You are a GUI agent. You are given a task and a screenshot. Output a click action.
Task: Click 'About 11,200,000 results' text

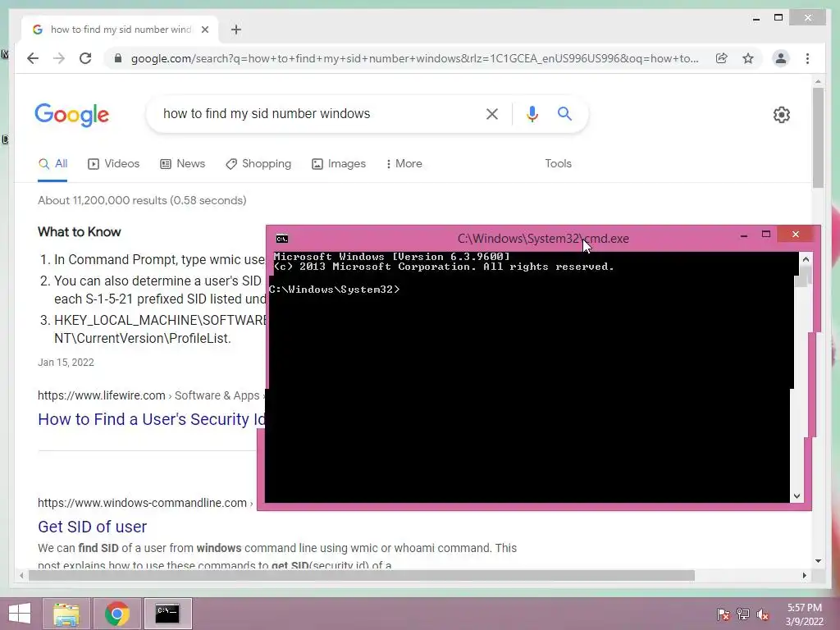click(142, 200)
